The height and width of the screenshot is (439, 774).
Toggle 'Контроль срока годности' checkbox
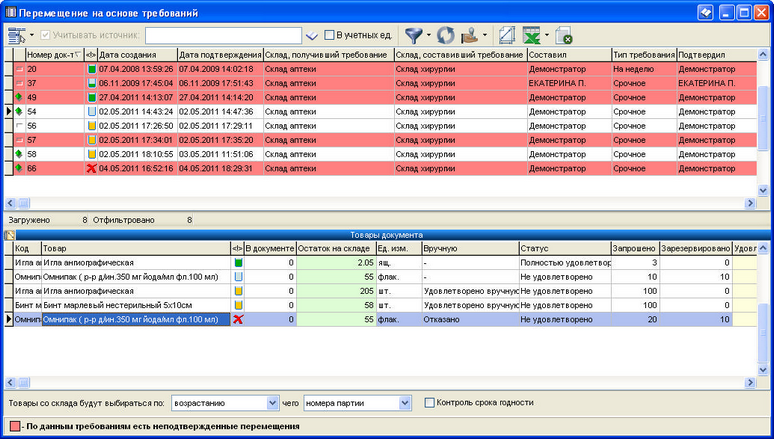click(x=429, y=402)
